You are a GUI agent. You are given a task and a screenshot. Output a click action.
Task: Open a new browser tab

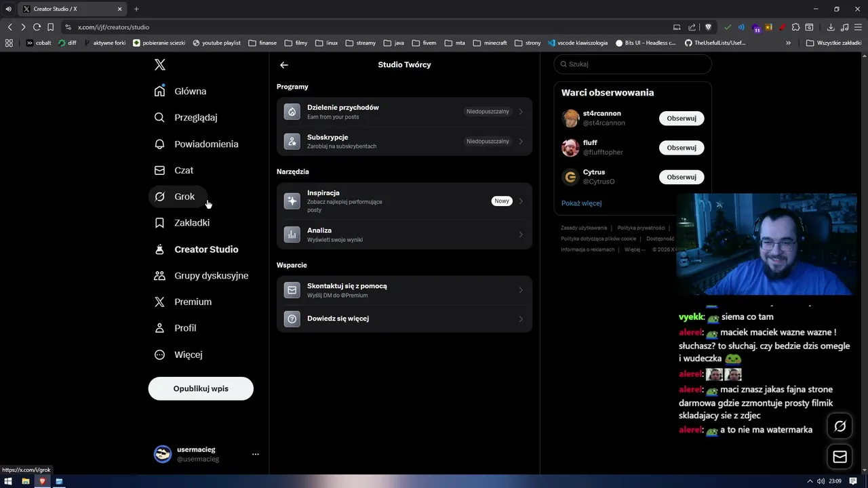click(x=136, y=9)
